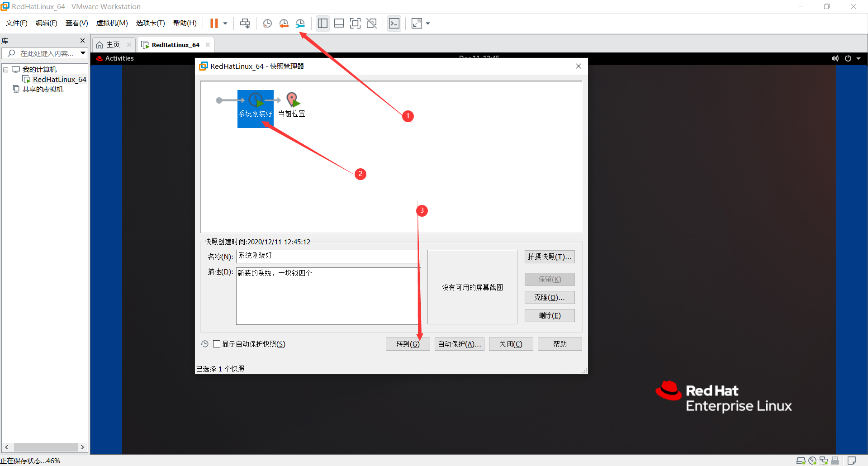Click the guest power icon
Image resolution: width=868 pixels, height=466 pixels.
pyautogui.click(x=848, y=58)
